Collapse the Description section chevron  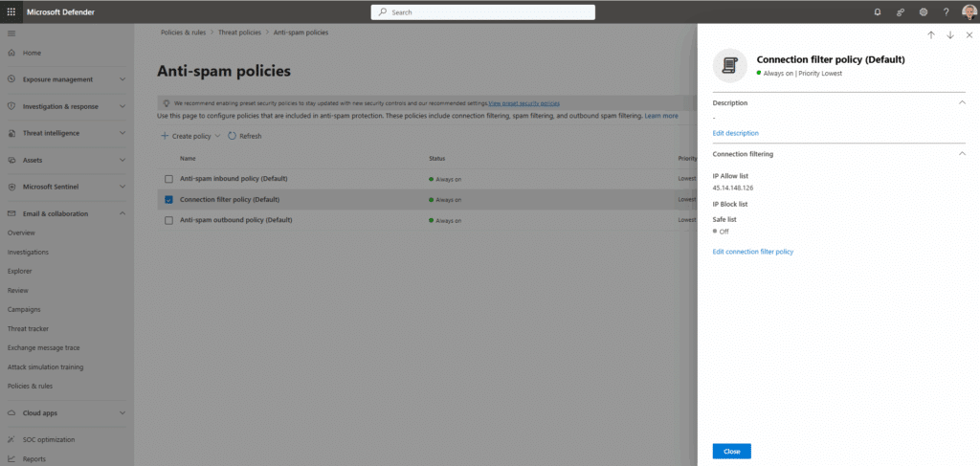[x=963, y=102]
